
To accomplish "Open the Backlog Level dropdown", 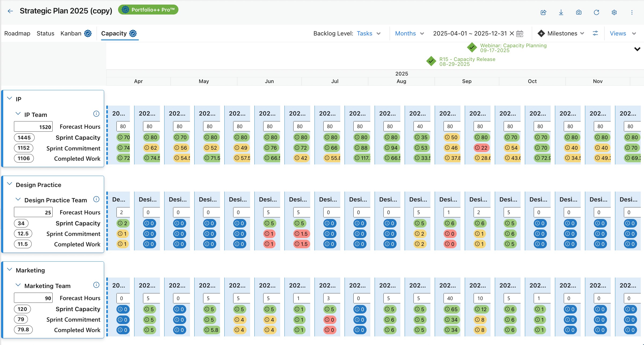I will [x=369, y=33].
